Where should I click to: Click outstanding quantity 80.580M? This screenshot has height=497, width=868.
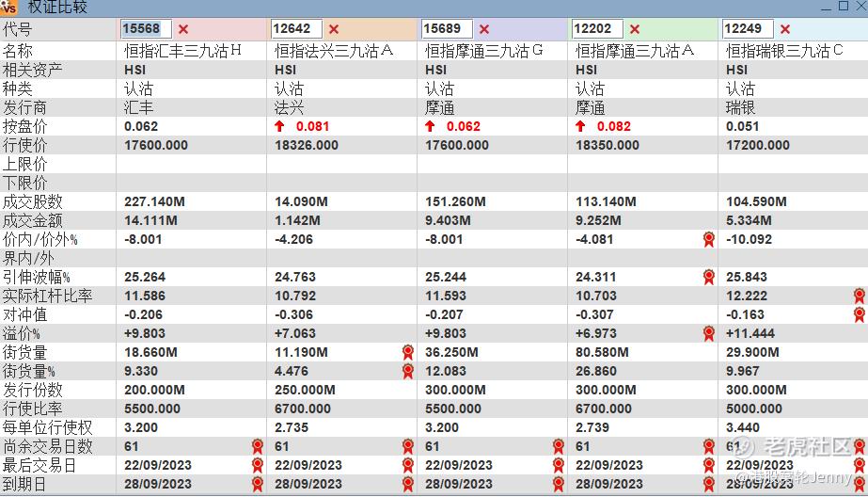[602, 352]
